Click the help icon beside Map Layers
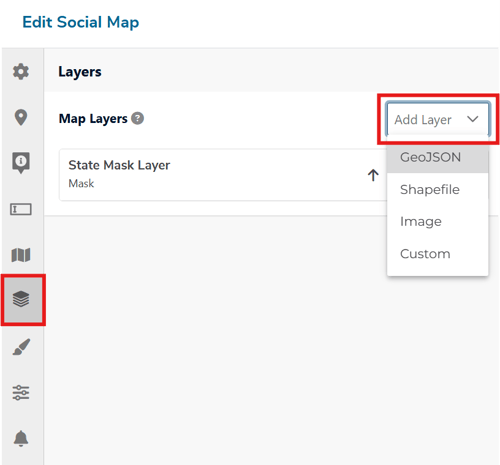Image resolution: width=500 pixels, height=465 pixels. coord(137,118)
